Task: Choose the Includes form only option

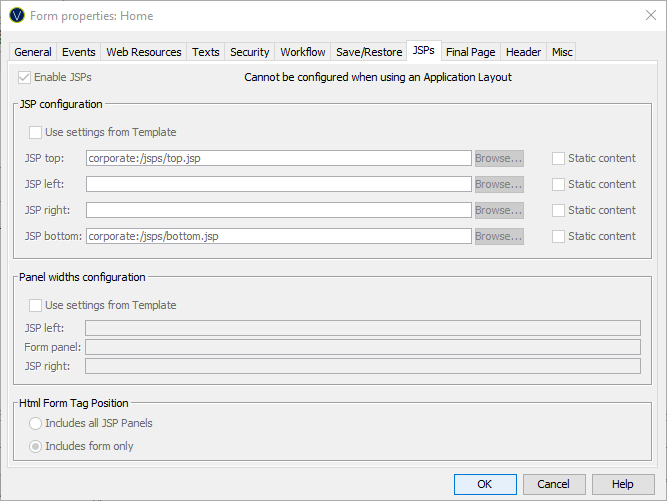Action: pos(36,446)
